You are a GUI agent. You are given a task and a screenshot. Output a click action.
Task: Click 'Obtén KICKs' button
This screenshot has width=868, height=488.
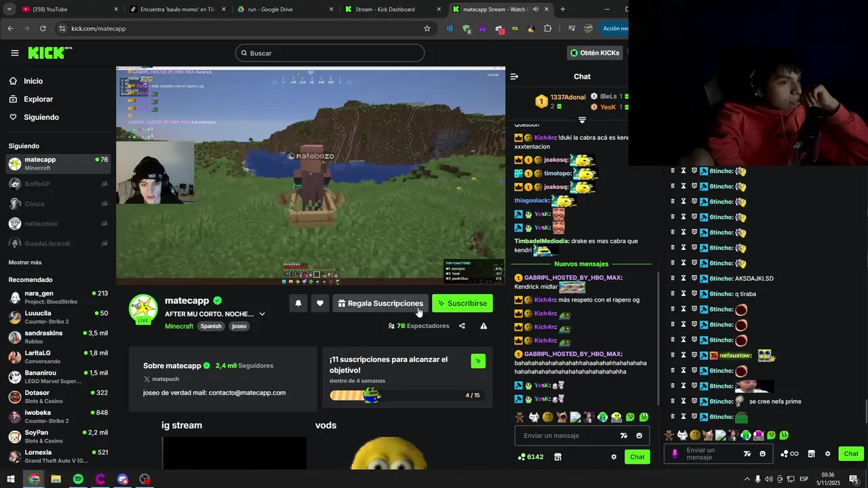pos(595,53)
